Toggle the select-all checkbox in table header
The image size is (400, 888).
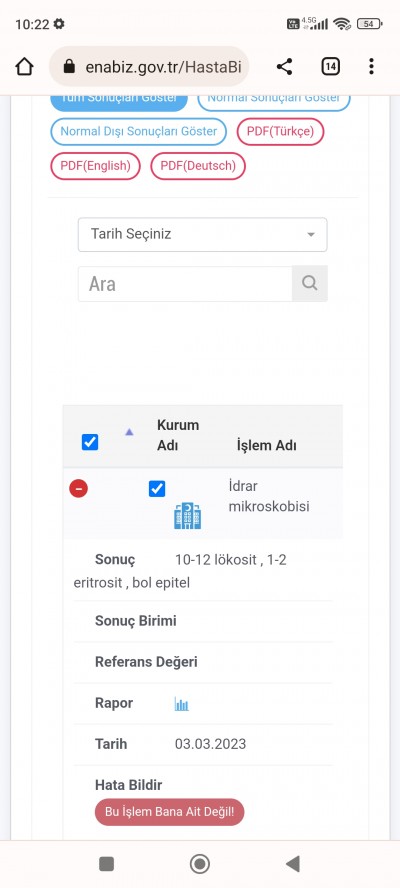pyautogui.click(x=90, y=442)
